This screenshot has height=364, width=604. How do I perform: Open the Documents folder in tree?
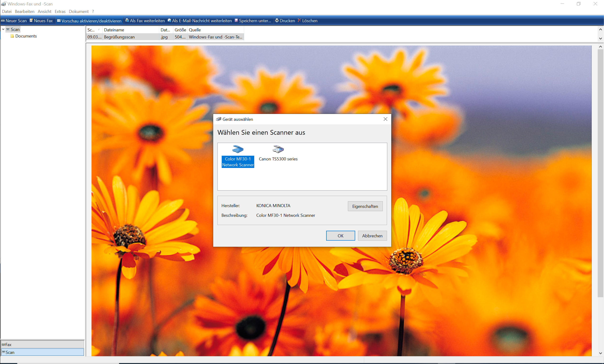point(26,36)
